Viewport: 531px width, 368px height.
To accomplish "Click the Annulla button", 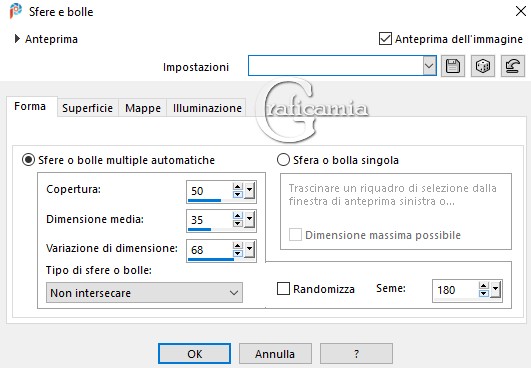I will [275, 354].
